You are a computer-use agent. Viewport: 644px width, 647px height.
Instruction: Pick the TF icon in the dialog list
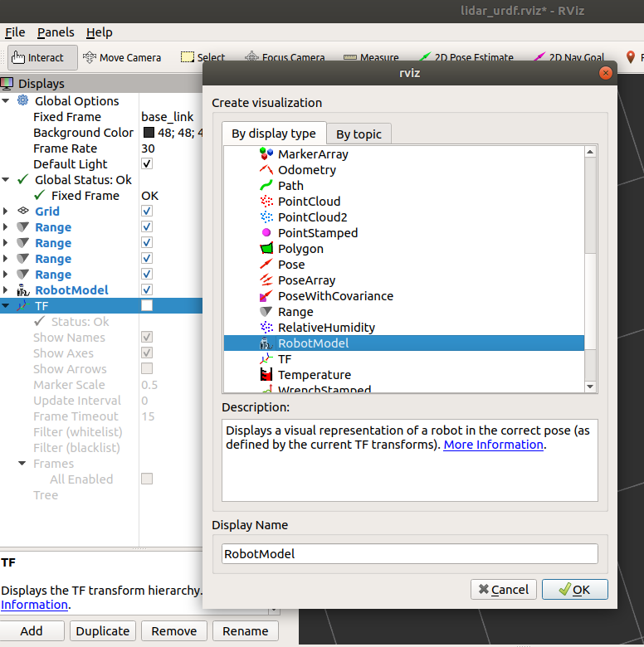266,358
